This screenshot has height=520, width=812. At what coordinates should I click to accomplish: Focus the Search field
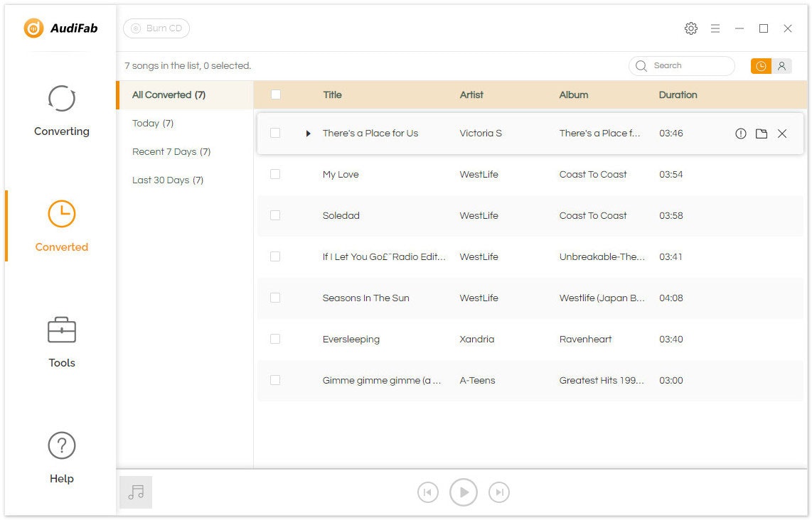(x=681, y=66)
